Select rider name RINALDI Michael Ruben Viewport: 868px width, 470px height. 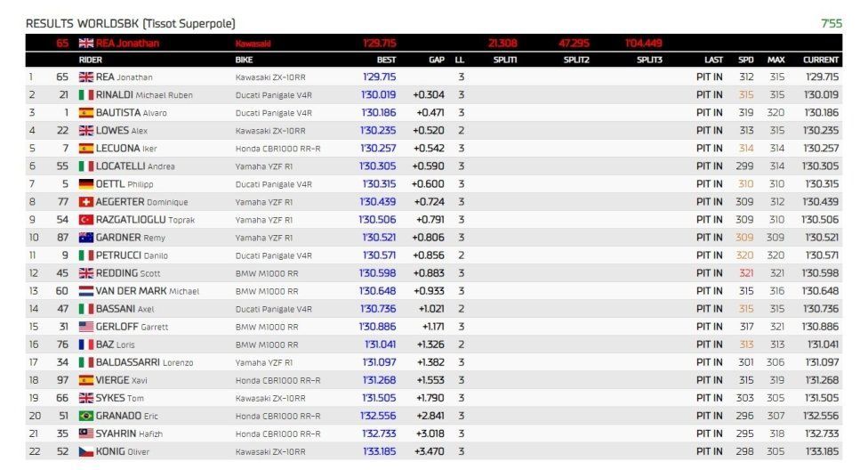[x=144, y=94]
